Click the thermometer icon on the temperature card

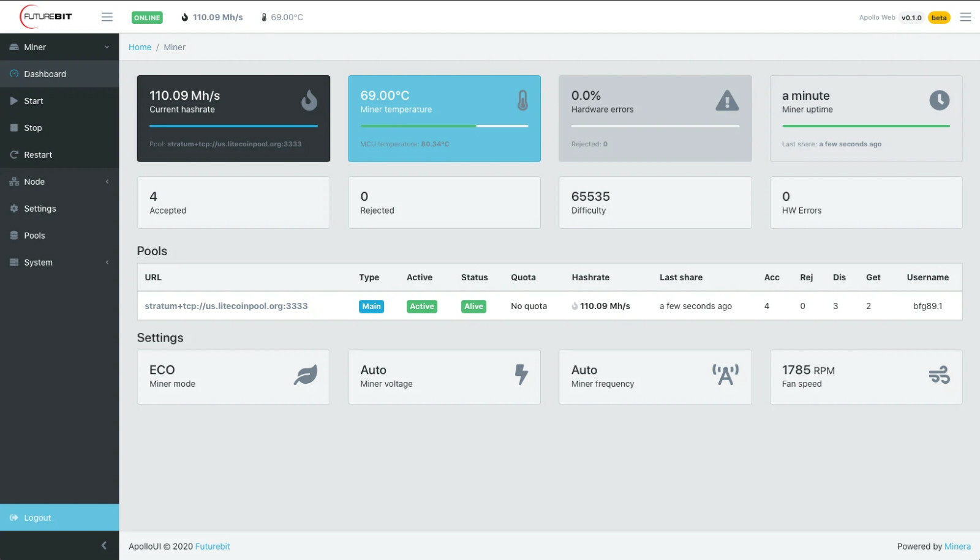(x=522, y=100)
